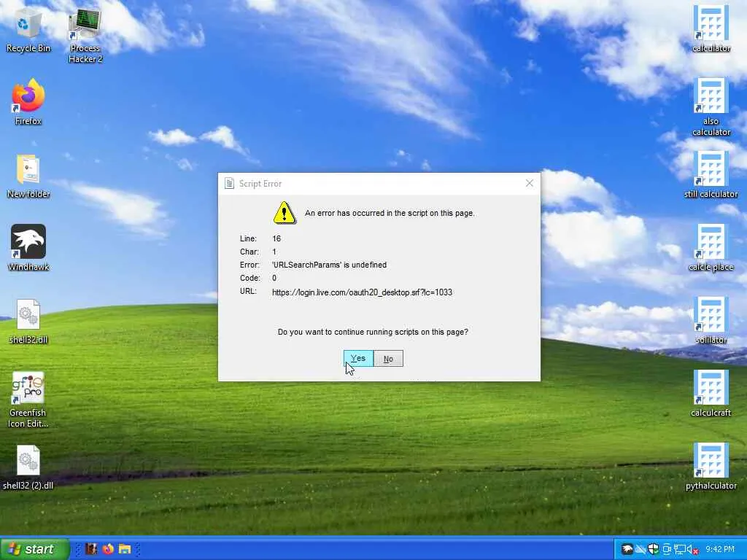Open Windows Security shield tray icon
Screen dimensions: 747x560
click(x=653, y=549)
